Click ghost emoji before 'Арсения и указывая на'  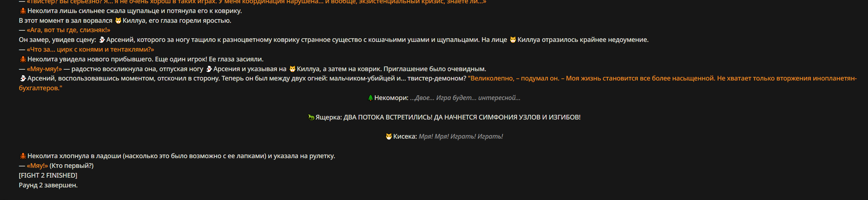pyautogui.click(x=209, y=69)
